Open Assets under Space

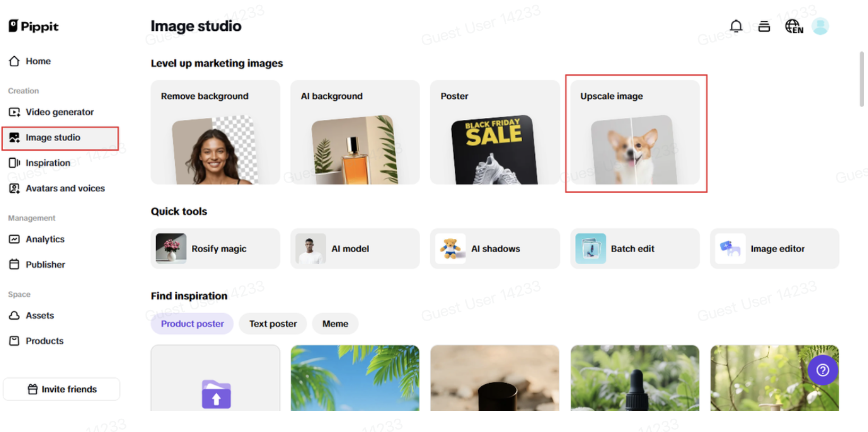point(31,316)
